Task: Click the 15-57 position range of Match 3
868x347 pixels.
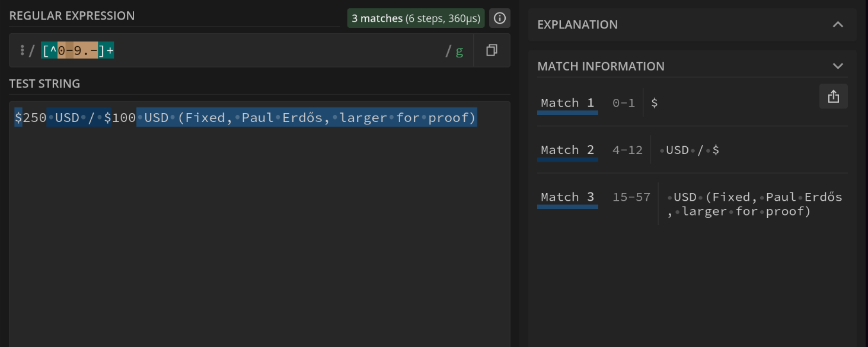Action: [631, 197]
